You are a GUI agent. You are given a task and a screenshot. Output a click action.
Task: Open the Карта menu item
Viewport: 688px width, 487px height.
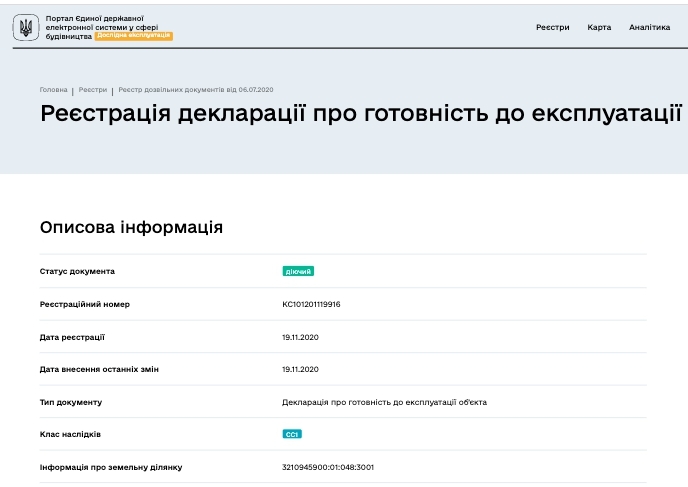pos(599,27)
